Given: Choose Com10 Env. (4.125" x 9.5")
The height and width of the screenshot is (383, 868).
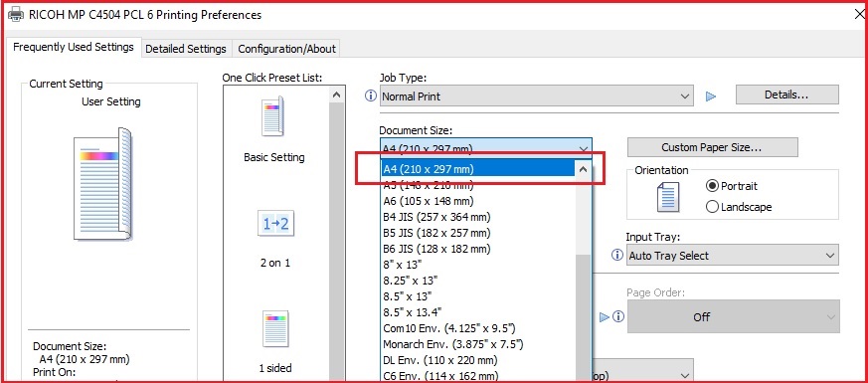Looking at the screenshot, I should coord(478,327).
